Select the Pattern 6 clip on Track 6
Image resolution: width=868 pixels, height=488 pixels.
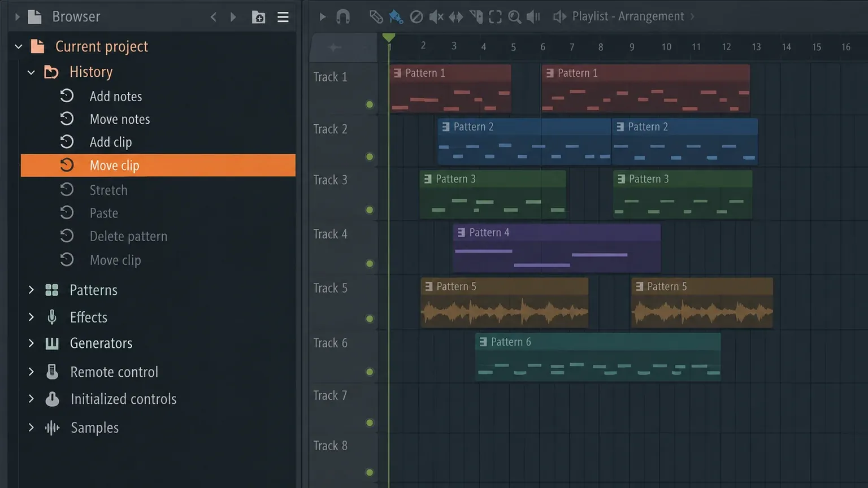598,356
